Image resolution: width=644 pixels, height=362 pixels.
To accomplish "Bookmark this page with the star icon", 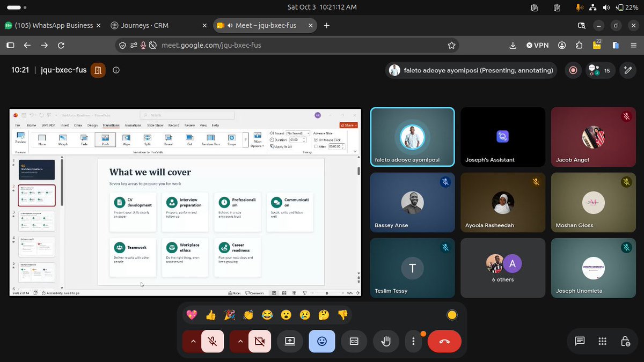I will click(452, 45).
